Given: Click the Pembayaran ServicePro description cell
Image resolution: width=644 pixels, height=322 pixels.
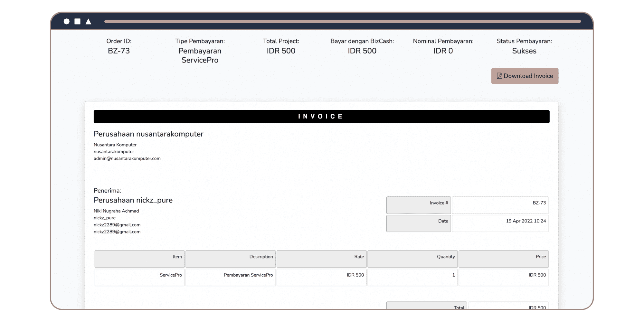Looking at the screenshot, I should tap(231, 277).
